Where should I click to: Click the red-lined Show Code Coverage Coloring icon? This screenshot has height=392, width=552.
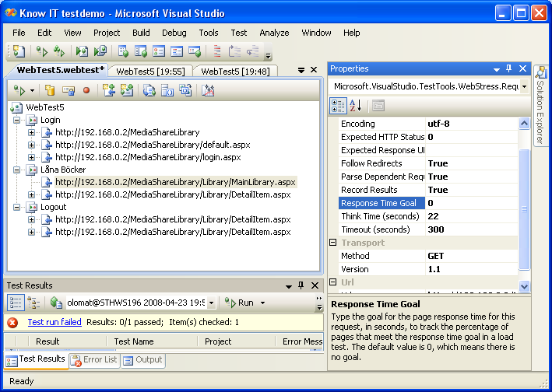tap(217, 51)
